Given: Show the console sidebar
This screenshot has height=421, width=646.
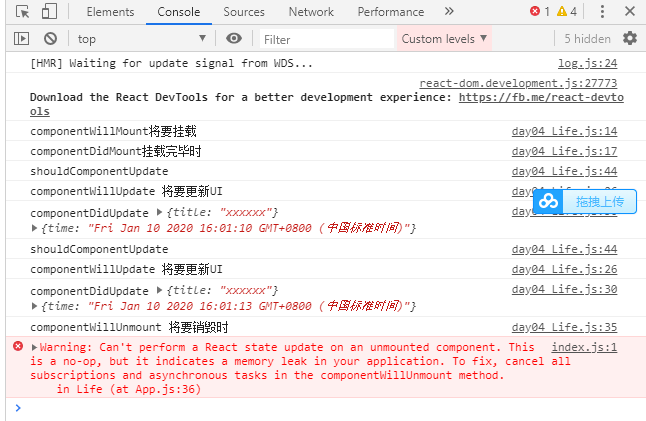Looking at the screenshot, I should point(21,39).
